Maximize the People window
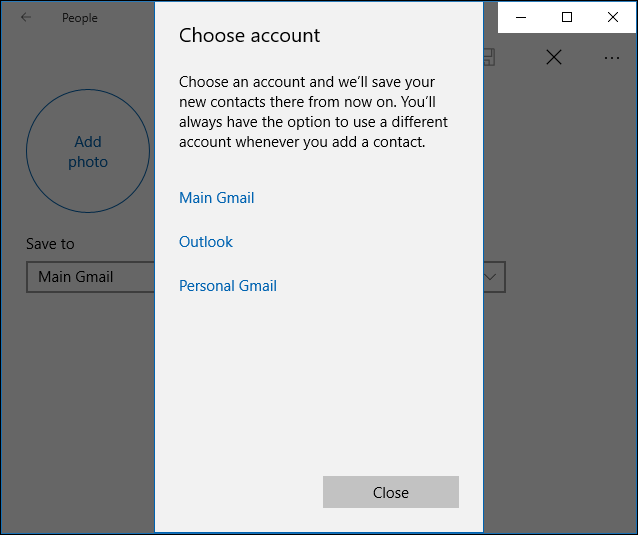The image size is (638, 535). (x=567, y=17)
